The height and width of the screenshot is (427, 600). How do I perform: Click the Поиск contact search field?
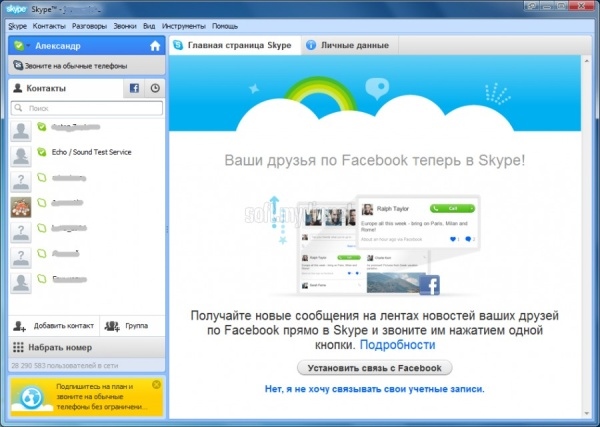coord(85,107)
